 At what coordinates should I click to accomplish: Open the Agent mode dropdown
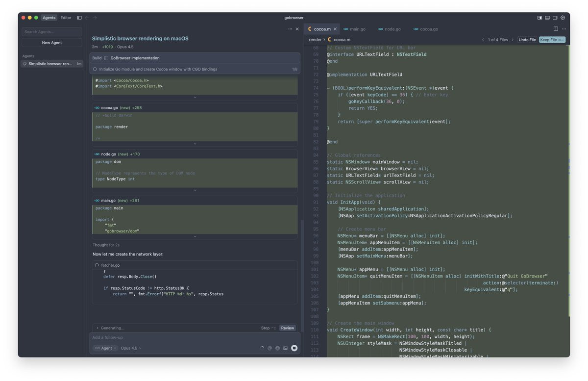pos(106,348)
